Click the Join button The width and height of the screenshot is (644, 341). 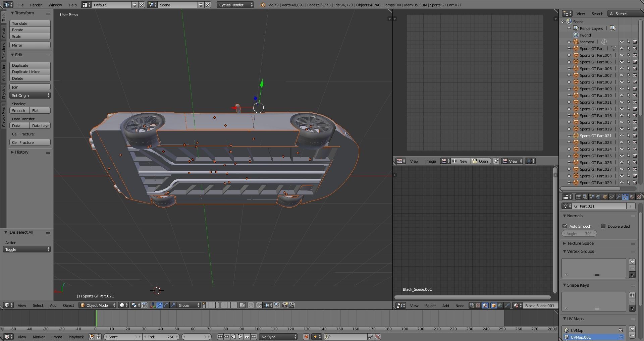tap(30, 87)
